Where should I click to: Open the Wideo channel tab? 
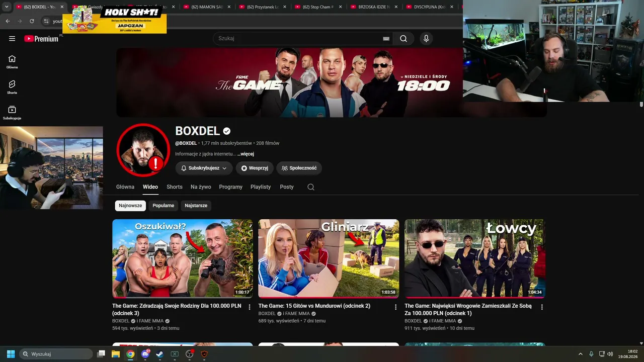pos(150,187)
